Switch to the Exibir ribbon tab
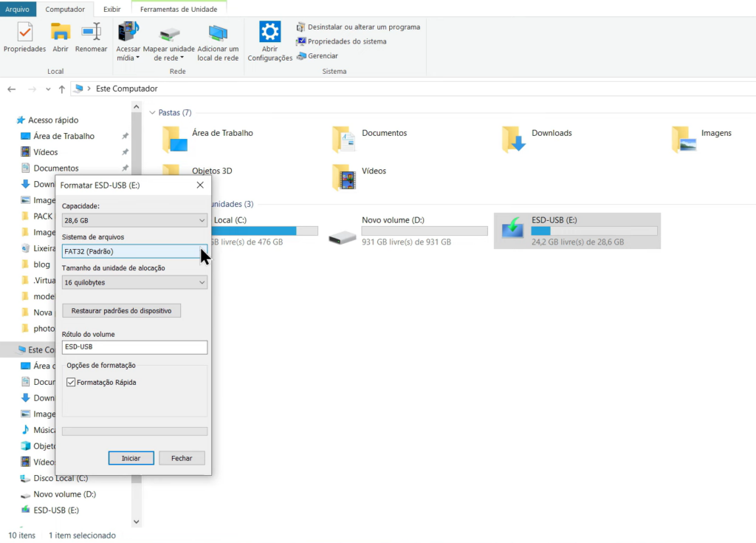The width and height of the screenshot is (756, 543). [111, 9]
